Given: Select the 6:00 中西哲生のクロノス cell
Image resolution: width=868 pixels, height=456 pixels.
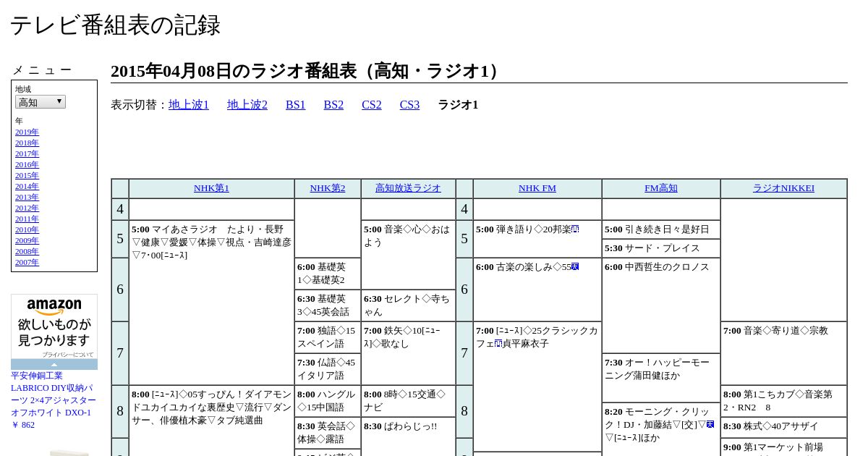Looking at the screenshot, I should tap(661, 305).
